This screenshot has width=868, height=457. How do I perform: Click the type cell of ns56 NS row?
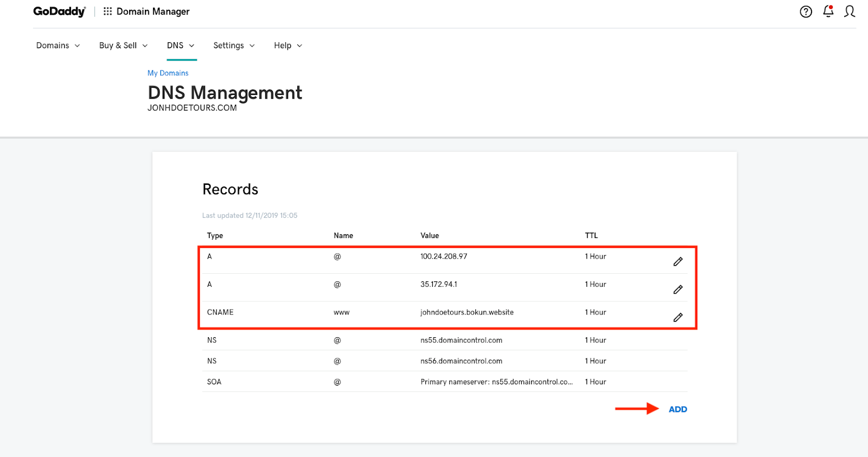212,361
